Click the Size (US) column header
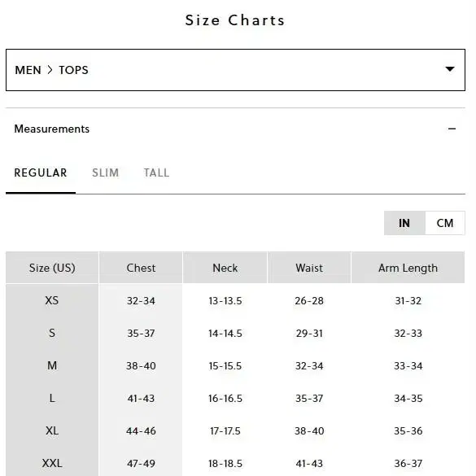The height and width of the screenshot is (476, 476). click(52, 268)
